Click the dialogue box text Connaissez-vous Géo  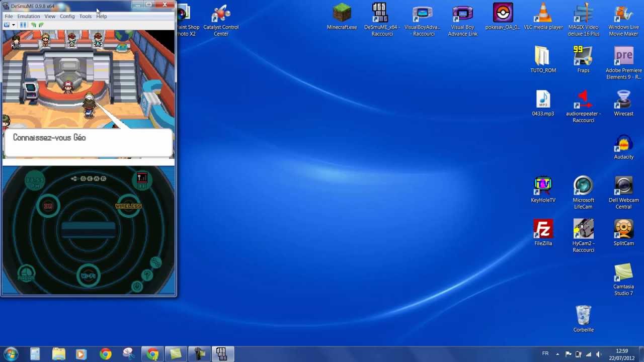pyautogui.click(x=49, y=138)
